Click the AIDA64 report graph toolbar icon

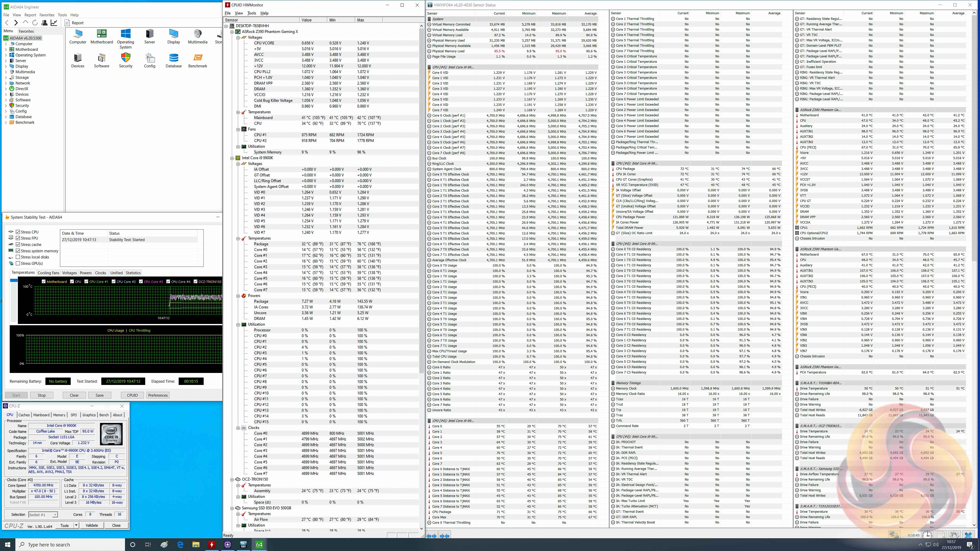click(x=54, y=23)
